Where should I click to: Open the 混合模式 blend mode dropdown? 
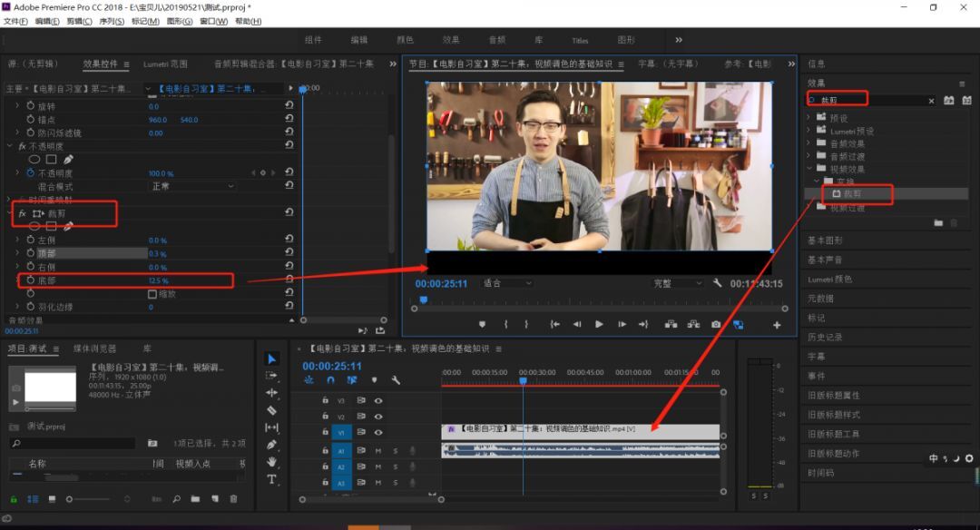[192, 186]
